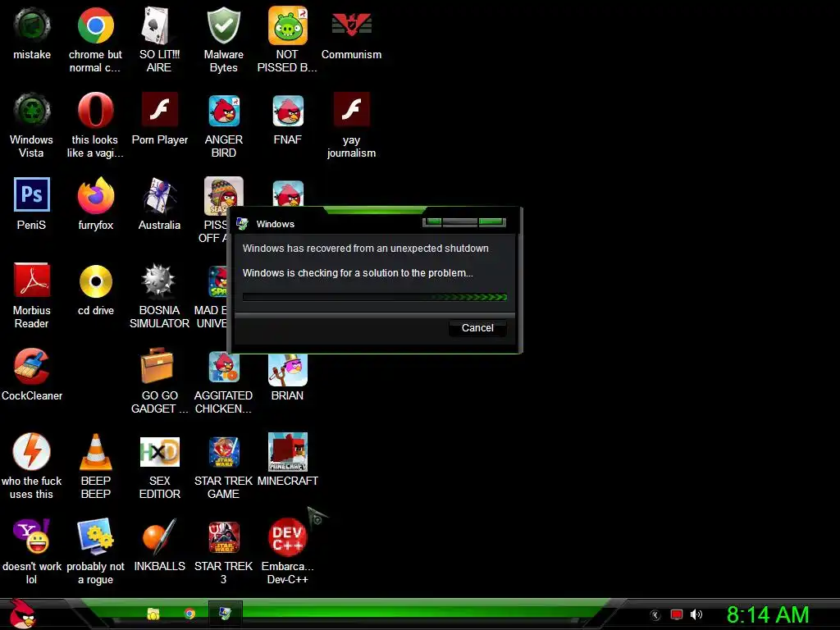Open the Yahoo 'doesn't work lol' icon
This screenshot has height=630, width=840.
pyautogui.click(x=32, y=536)
